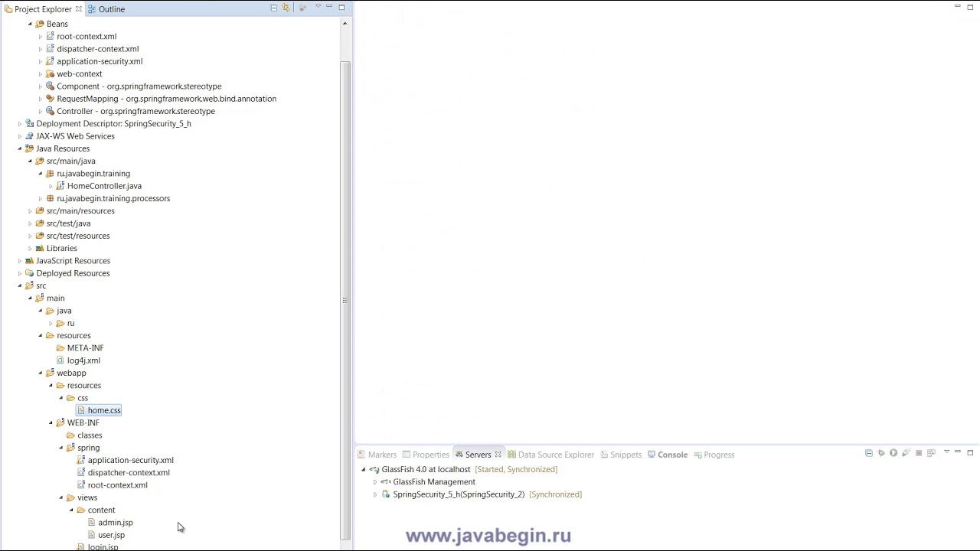Select the Project Explorer tab
980x551 pixels.
pyautogui.click(x=43, y=9)
